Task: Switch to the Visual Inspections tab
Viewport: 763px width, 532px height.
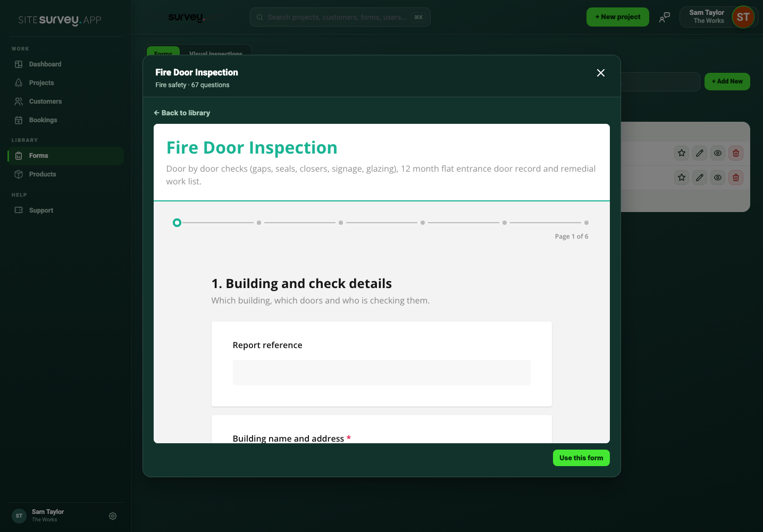Action: 216,52
